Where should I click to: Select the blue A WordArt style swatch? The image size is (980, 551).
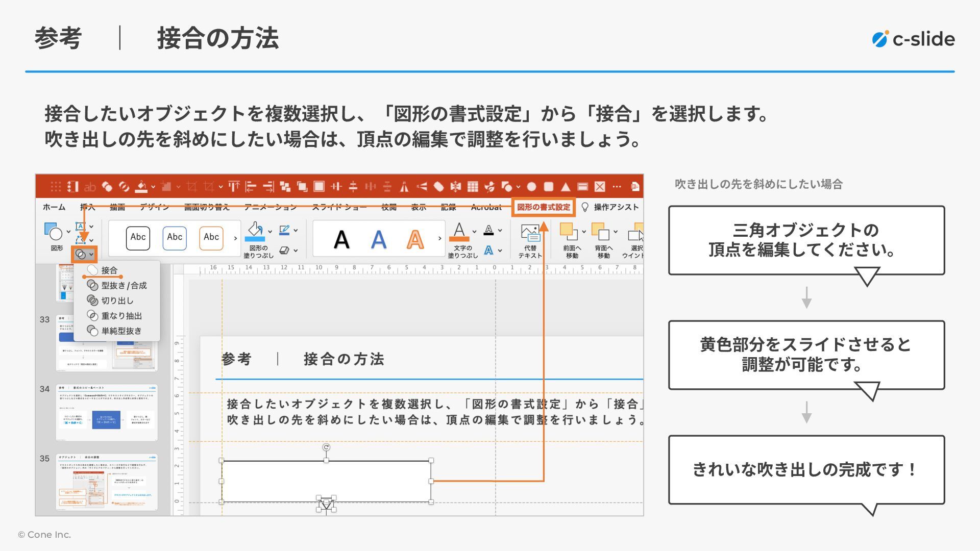(378, 239)
